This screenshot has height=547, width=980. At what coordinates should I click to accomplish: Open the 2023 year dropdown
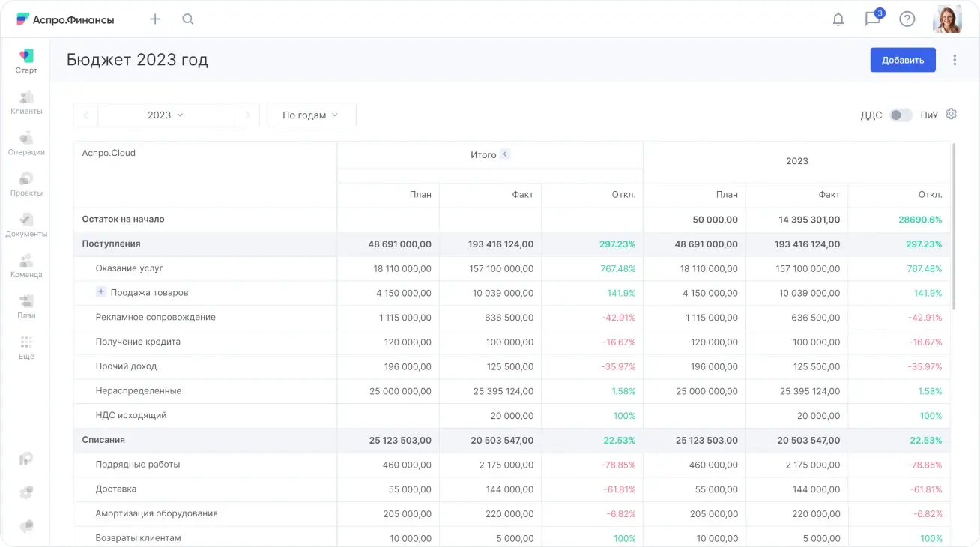[166, 115]
